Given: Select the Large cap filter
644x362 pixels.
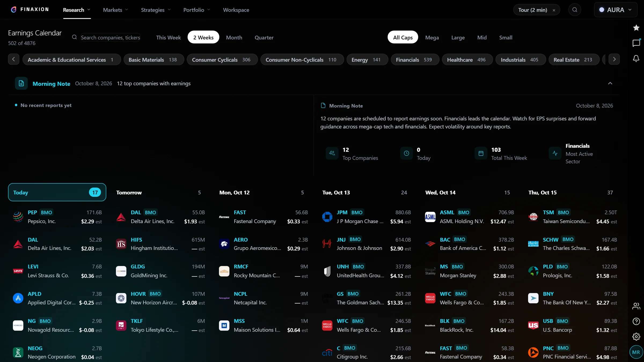Looking at the screenshot, I should pos(458,38).
